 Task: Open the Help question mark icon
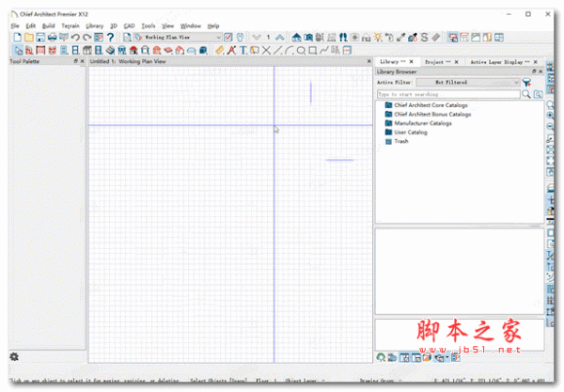(x=111, y=37)
